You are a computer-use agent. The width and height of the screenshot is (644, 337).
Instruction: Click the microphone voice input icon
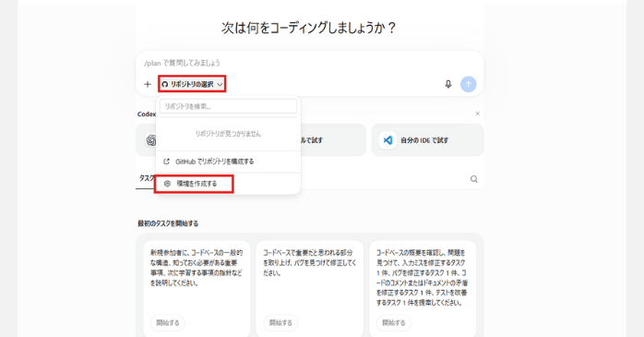coord(448,84)
